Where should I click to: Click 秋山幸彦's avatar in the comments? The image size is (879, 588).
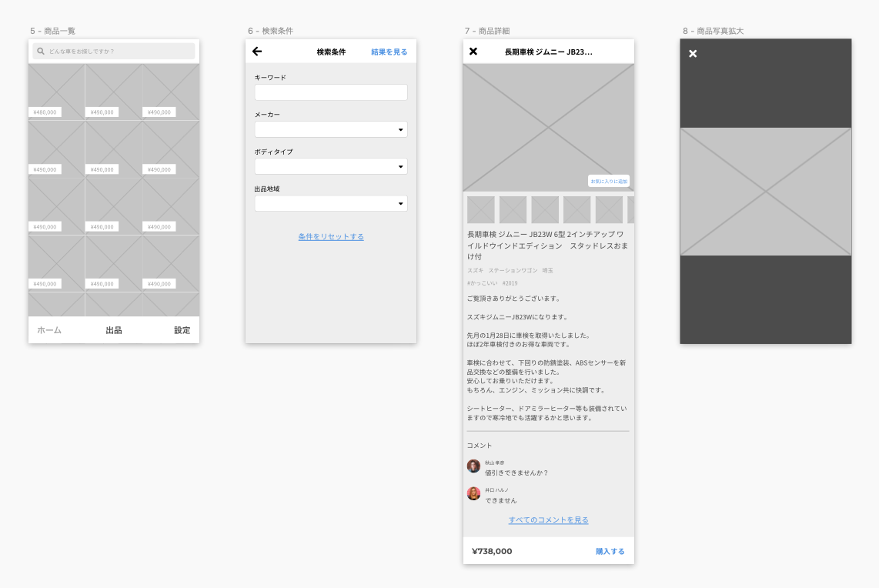(x=473, y=466)
